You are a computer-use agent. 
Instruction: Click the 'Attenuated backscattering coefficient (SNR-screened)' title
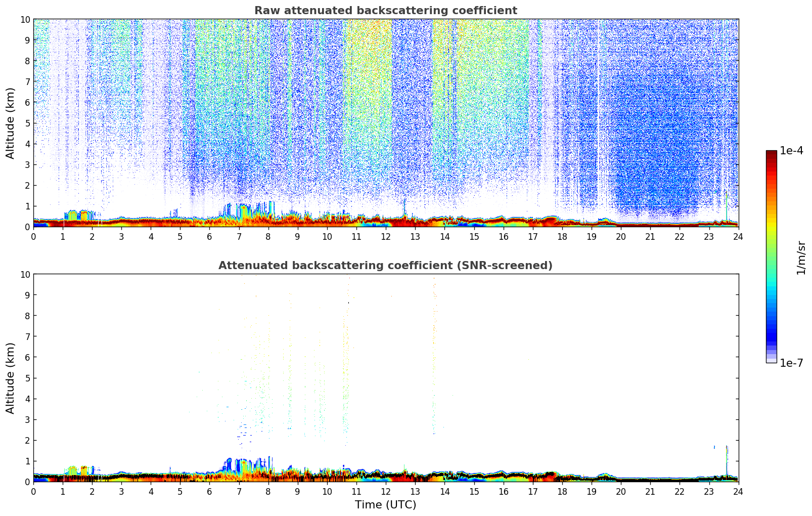[385, 266]
